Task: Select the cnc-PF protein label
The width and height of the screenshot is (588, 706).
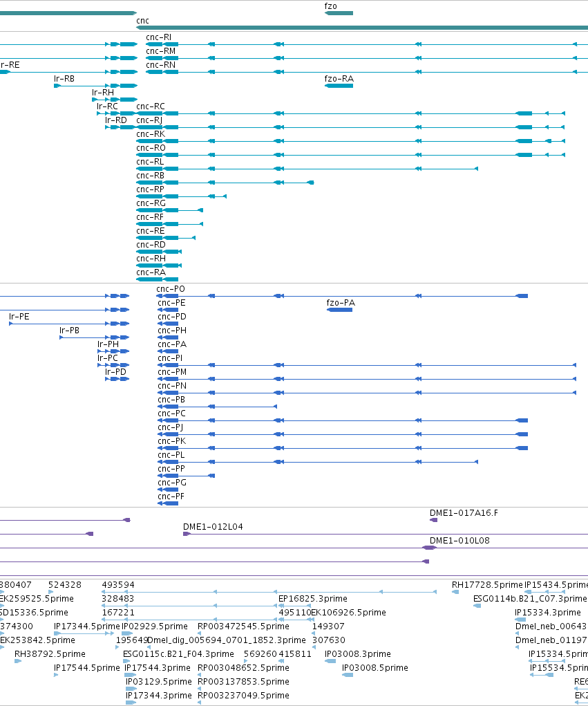Action: pyautogui.click(x=171, y=496)
